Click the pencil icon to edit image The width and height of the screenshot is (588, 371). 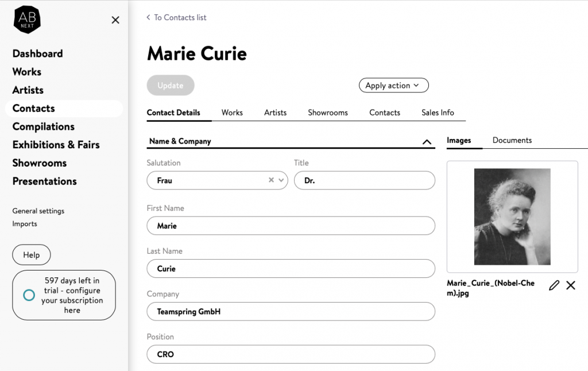(x=554, y=285)
